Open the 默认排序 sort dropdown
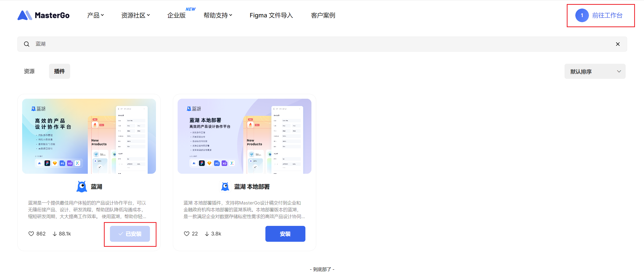The height and width of the screenshot is (276, 644). [595, 71]
